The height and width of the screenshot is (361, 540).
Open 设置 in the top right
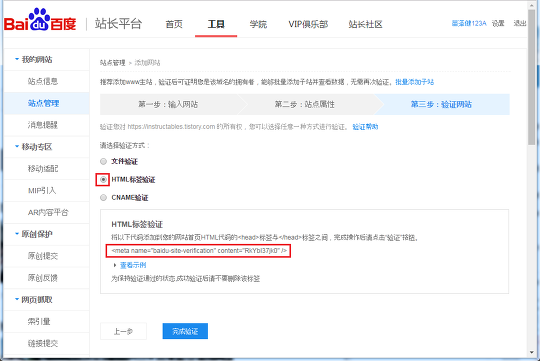point(498,23)
